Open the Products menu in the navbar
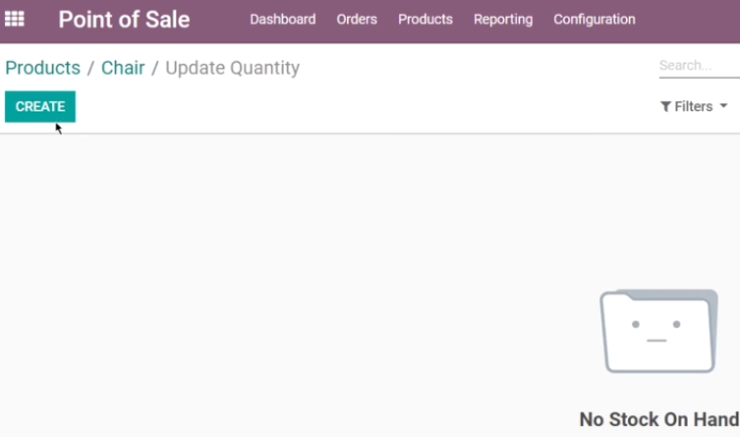740x437 pixels. [x=425, y=19]
